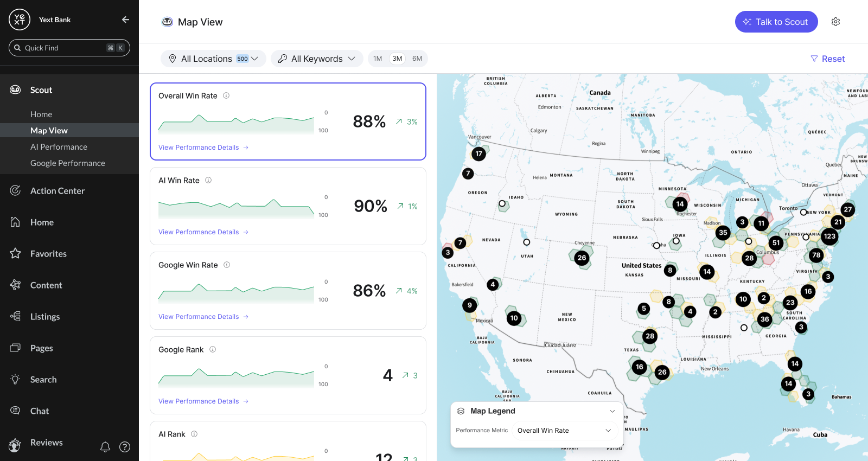
Task: Click info icon beside Overall Win Rate
Action: (x=226, y=95)
